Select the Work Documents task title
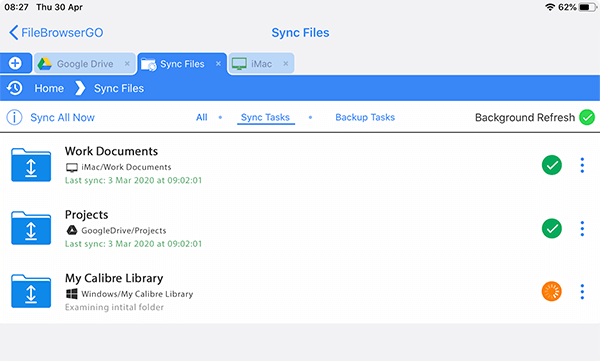This screenshot has height=361, width=600. coord(111,151)
